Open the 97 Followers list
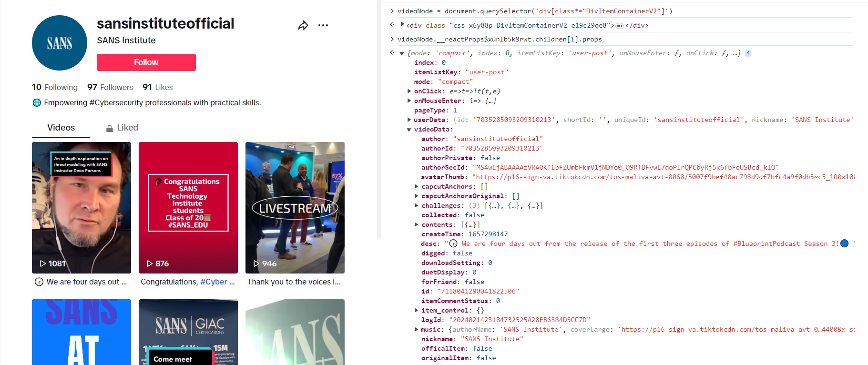This screenshot has height=365, width=868. point(110,87)
